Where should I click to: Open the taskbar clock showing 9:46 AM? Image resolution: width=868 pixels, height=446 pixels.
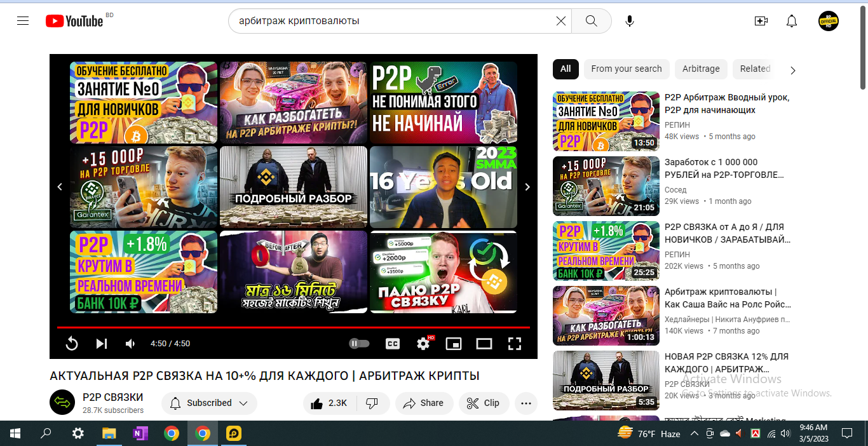(x=813, y=433)
